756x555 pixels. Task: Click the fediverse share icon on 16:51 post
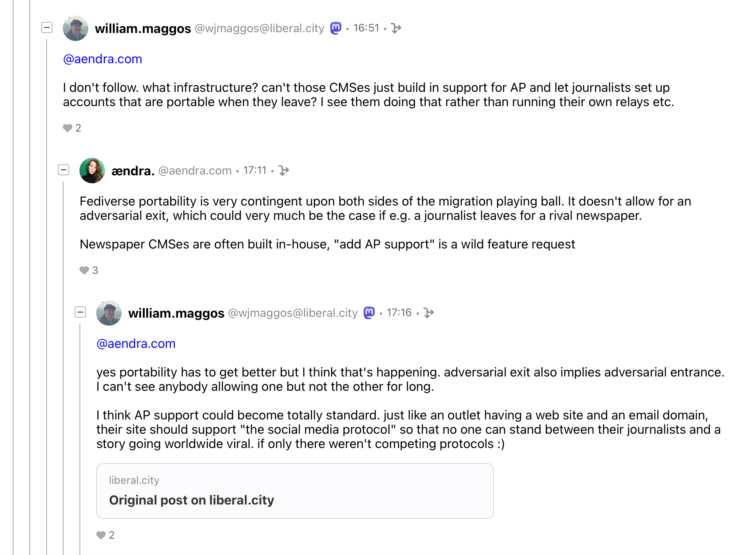click(x=396, y=28)
